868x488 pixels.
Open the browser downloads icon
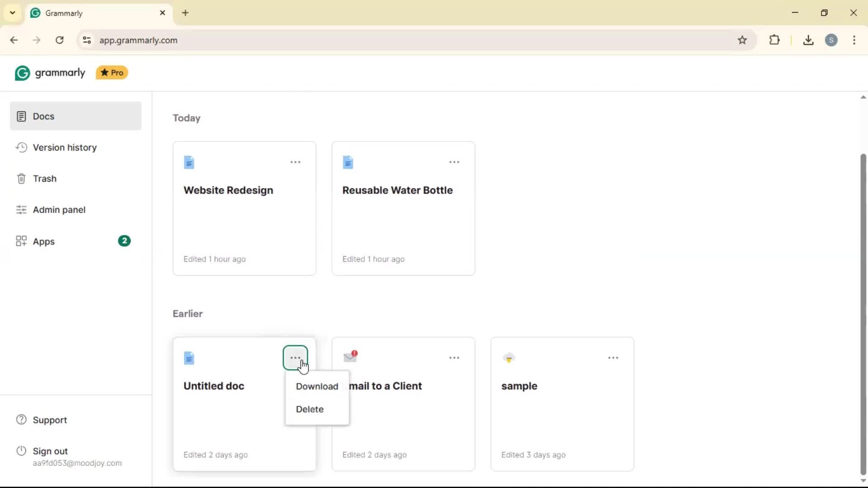(x=808, y=40)
